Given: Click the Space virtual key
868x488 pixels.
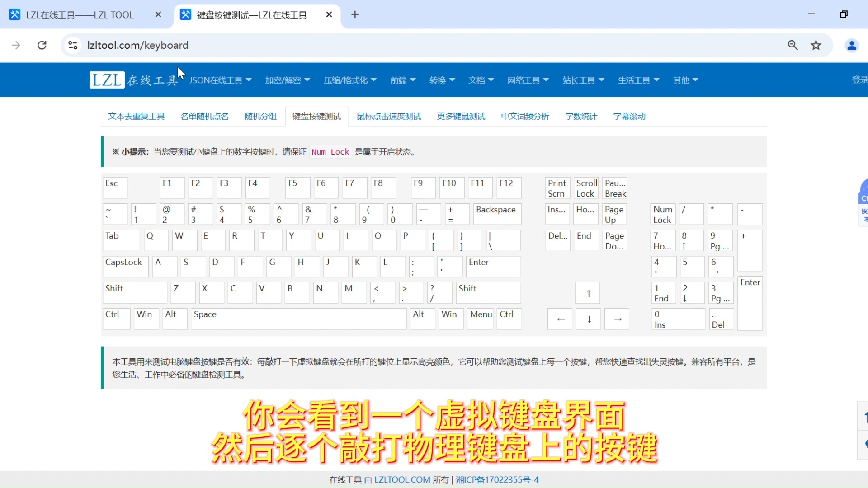Looking at the screenshot, I should coord(298,319).
